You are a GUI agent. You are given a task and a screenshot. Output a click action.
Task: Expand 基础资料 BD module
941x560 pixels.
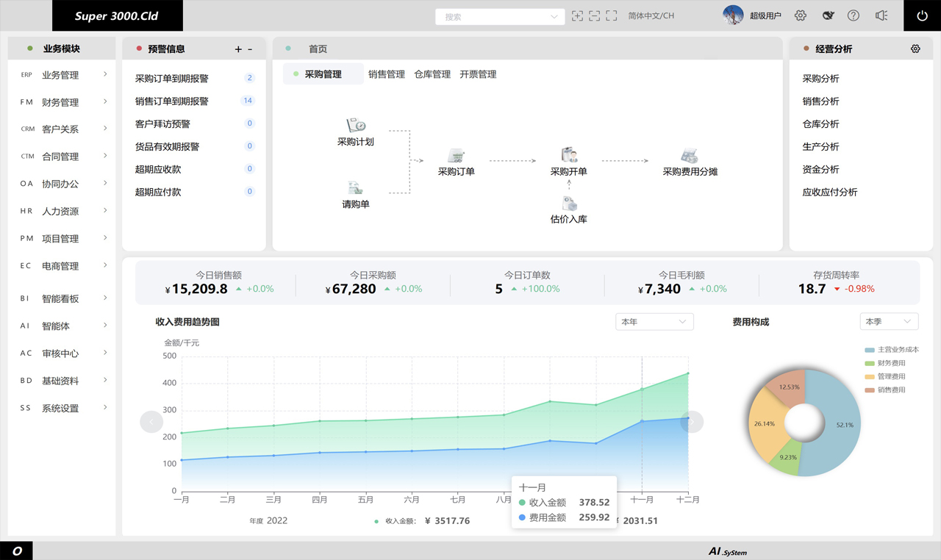[x=62, y=381]
